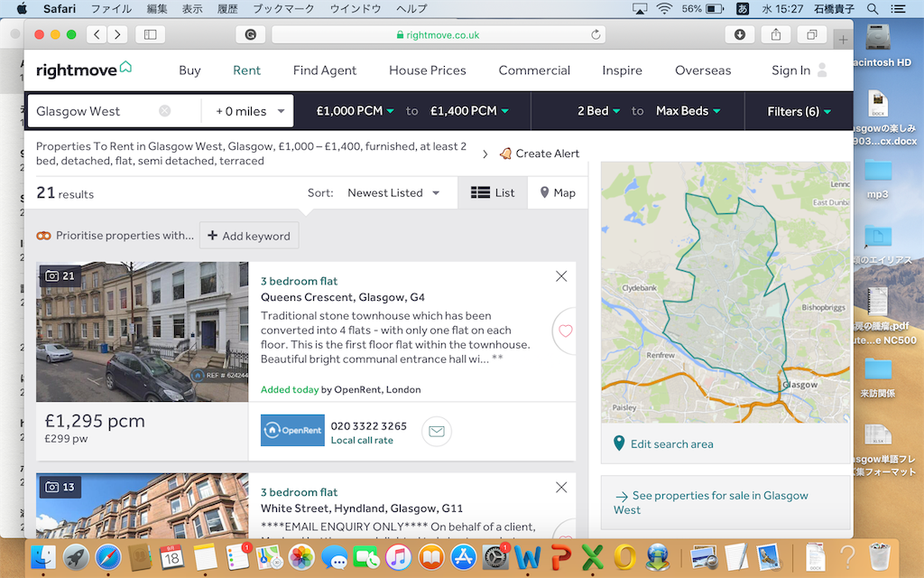Open the ブックマーク menu in the menu bar
The width and height of the screenshot is (924, 578).
(283, 9)
